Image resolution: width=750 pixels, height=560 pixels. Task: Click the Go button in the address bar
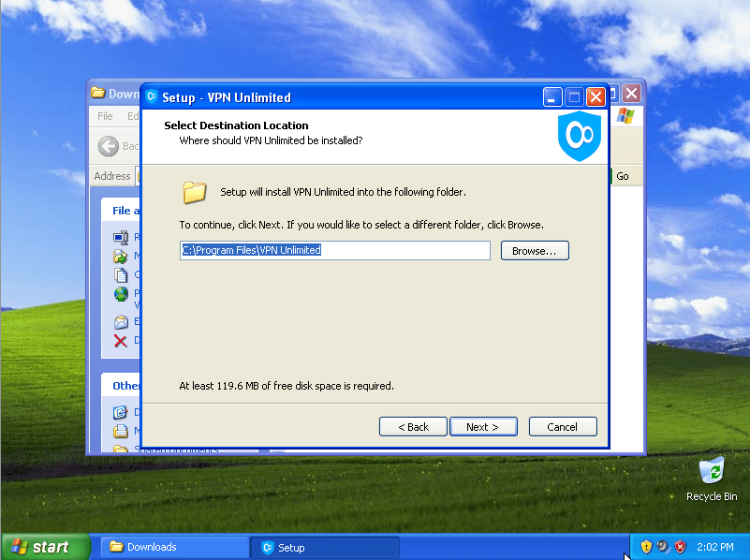click(623, 175)
